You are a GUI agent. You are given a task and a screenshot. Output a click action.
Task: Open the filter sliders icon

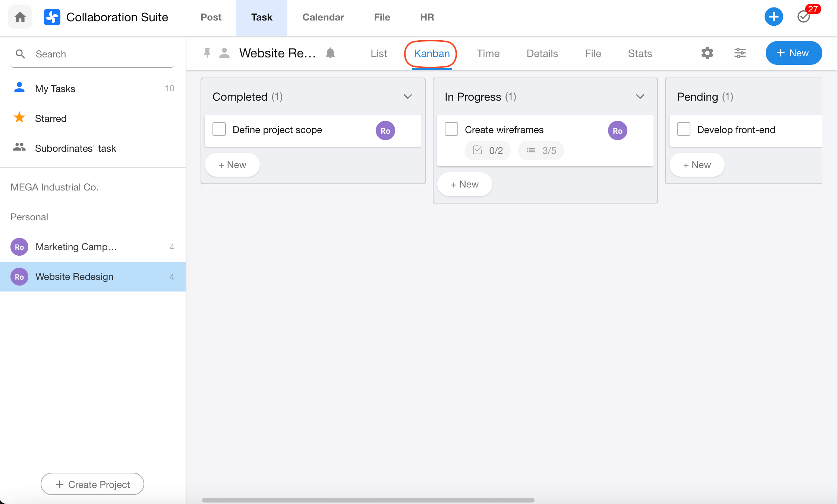(740, 53)
